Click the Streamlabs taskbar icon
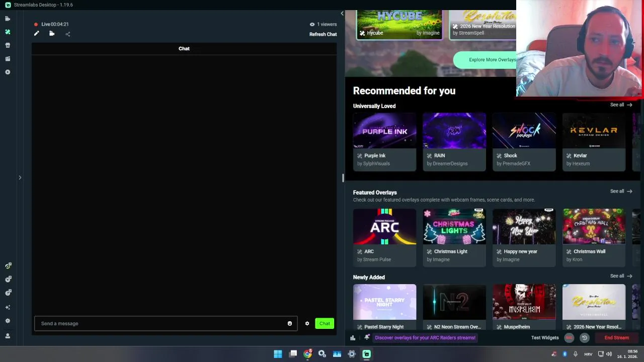The width and height of the screenshot is (644, 362). coord(366,354)
